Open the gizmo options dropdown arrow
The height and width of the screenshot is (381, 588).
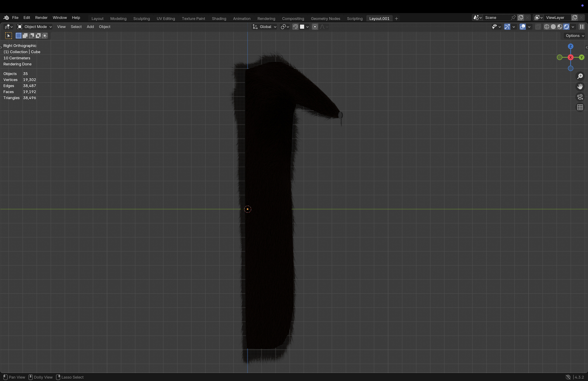(514, 27)
